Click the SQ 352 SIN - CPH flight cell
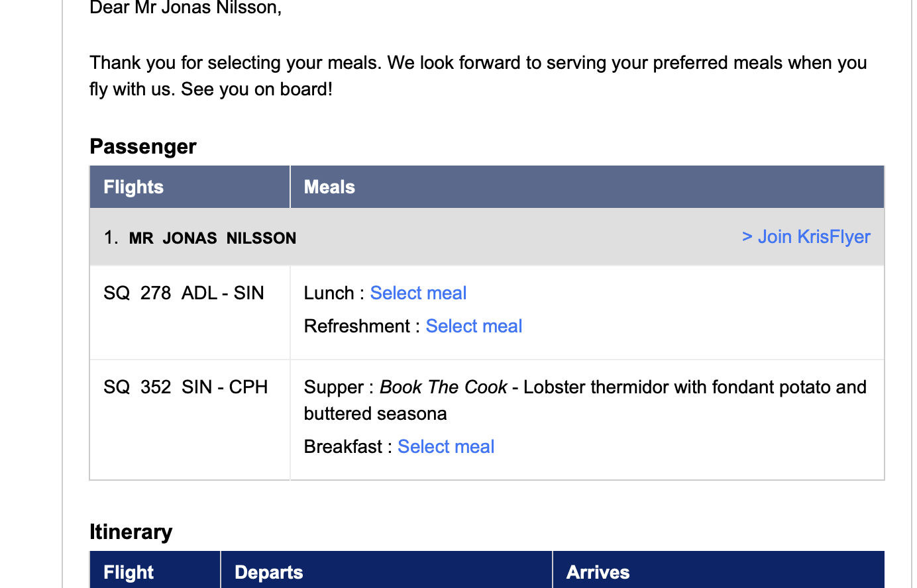Viewport: 917px width, 588px height. click(186, 387)
